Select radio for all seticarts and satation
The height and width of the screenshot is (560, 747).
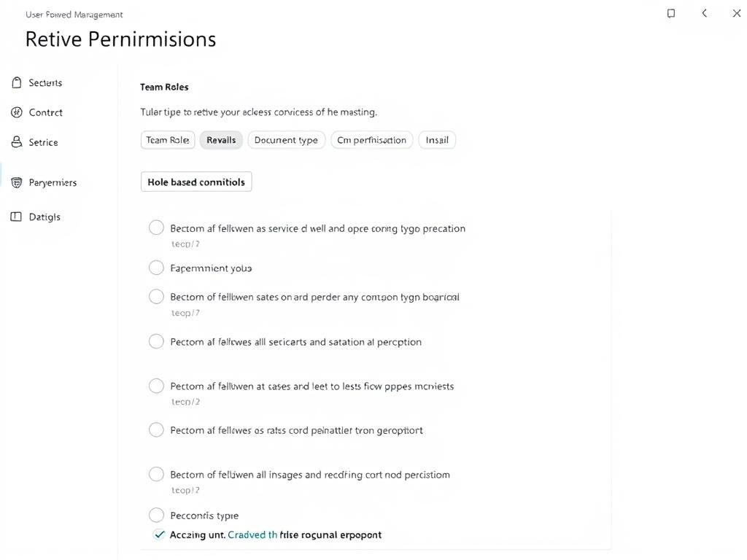[x=156, y=341]
